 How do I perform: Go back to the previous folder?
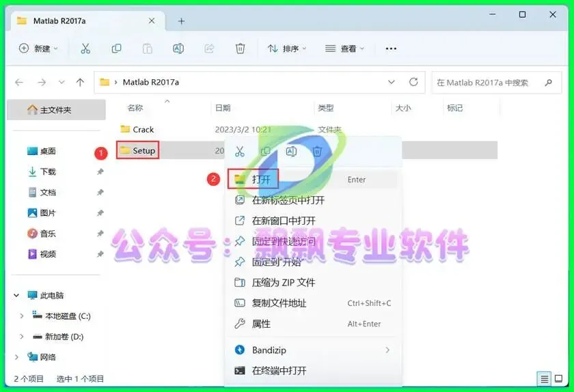(19, 83)
